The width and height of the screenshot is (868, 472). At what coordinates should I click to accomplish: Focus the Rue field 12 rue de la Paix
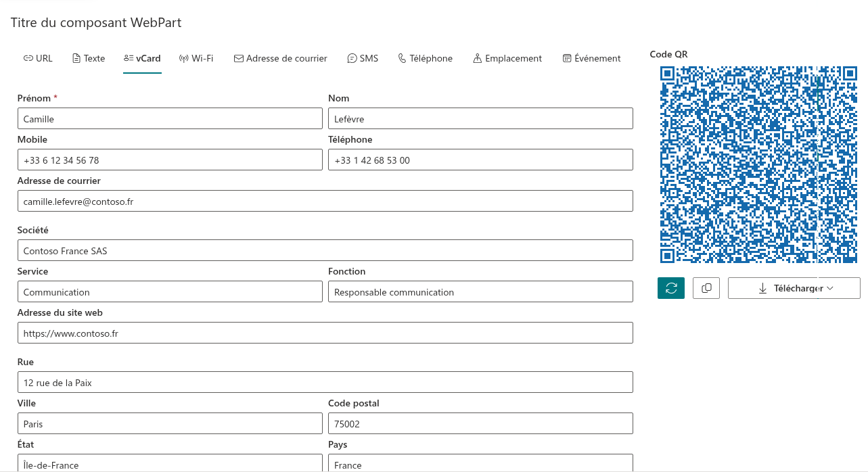325,382
